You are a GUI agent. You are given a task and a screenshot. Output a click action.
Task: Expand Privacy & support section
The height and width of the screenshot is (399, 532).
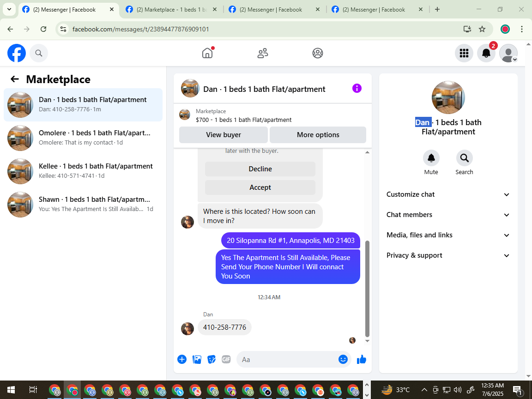point(448,255)
